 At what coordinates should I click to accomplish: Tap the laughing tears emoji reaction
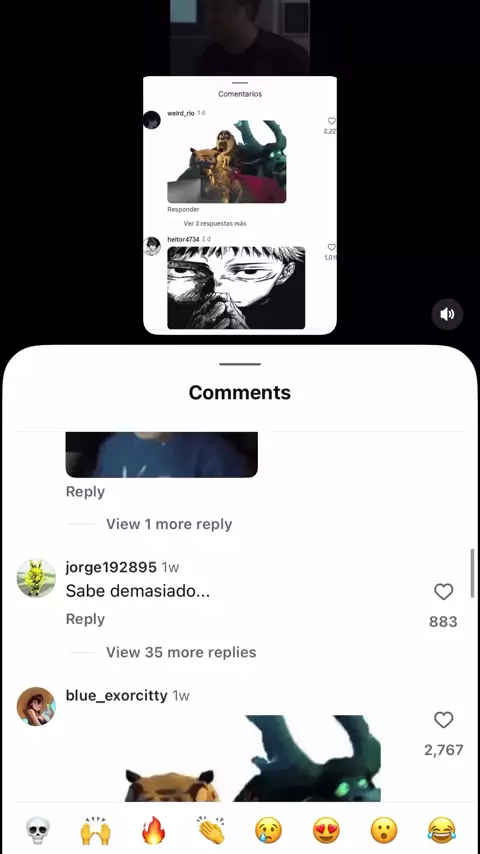pyautogui.click(x=442, y=831)
